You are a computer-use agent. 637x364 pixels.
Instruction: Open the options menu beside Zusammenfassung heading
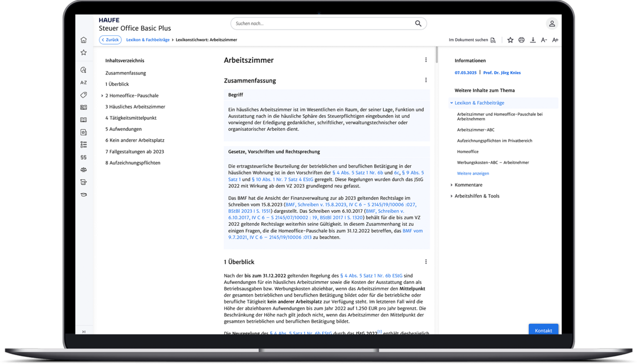pos(425,80)
